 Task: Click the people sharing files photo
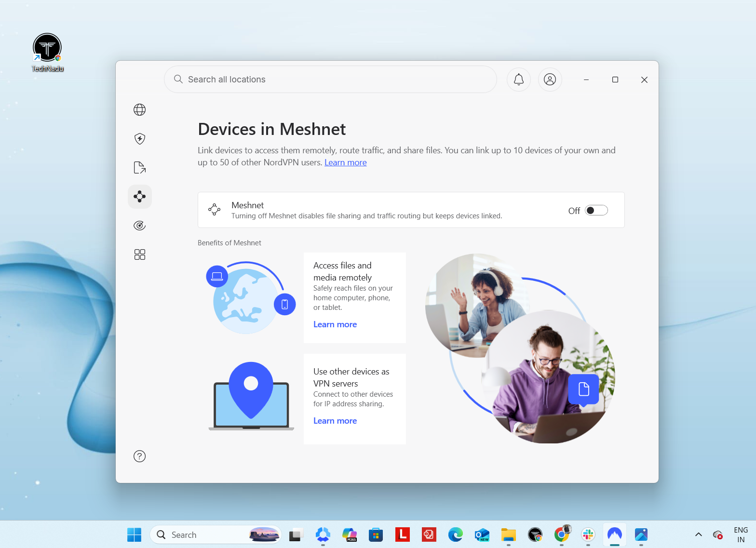[520, 348]
